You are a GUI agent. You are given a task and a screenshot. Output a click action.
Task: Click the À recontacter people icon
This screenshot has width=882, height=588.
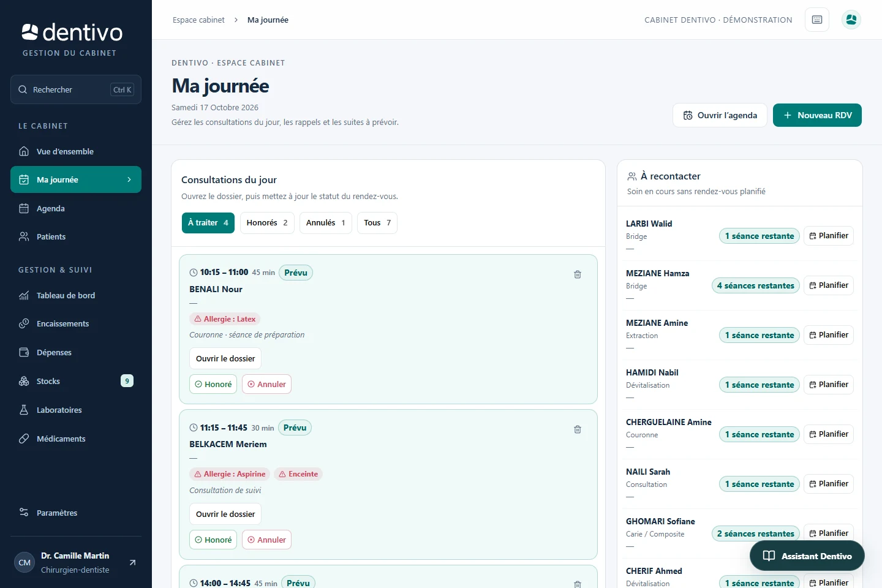click(632, 176)
